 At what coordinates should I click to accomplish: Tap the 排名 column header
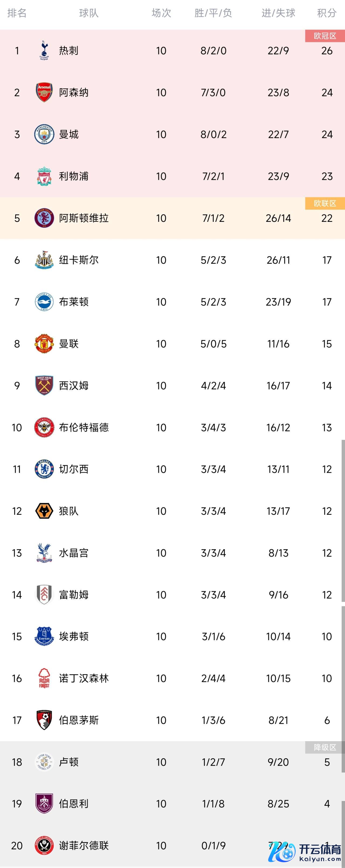click(x=17, y=13)
